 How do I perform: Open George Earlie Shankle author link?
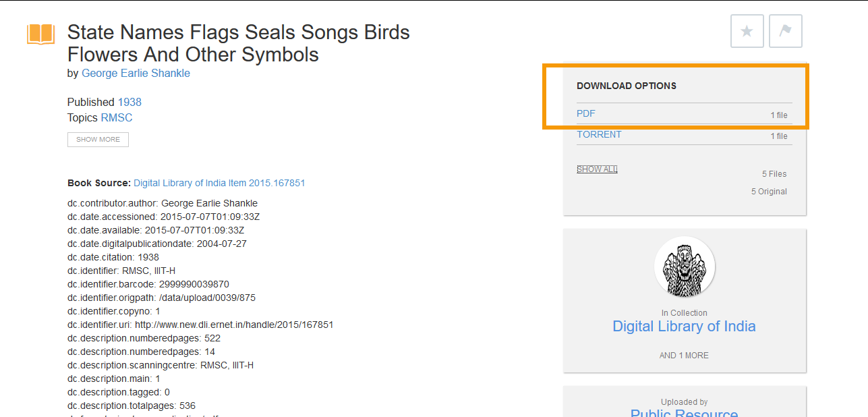coord(136,73)
